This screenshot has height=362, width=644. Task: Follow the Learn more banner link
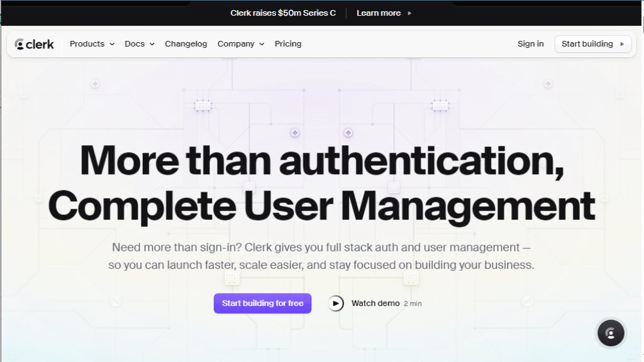379,13
